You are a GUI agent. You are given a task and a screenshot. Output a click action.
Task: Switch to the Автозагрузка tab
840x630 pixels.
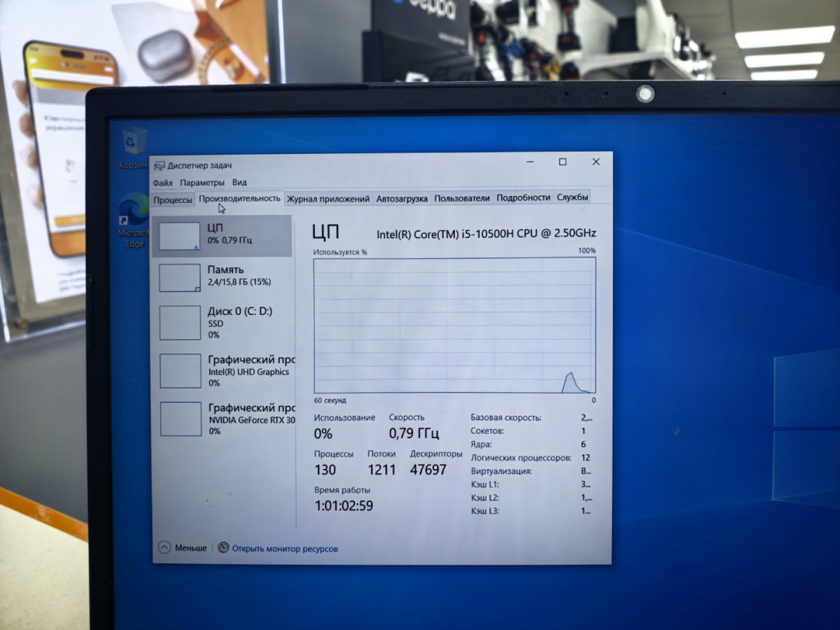tap(402, 199)
